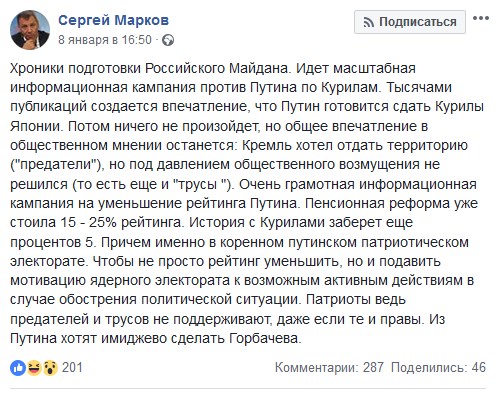Open the Комментарии: 287 comments link

tap(329, 368)
